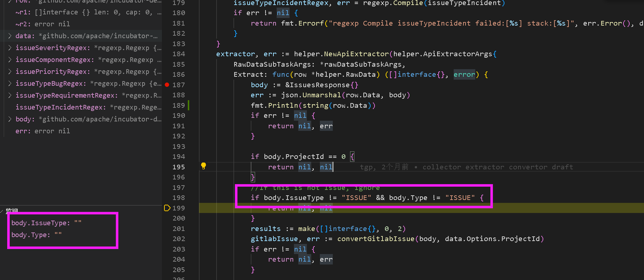Viewport: 644px width, 280px height.
Task: Click the body.IssueType watch expression
Action: pos(46,223)
